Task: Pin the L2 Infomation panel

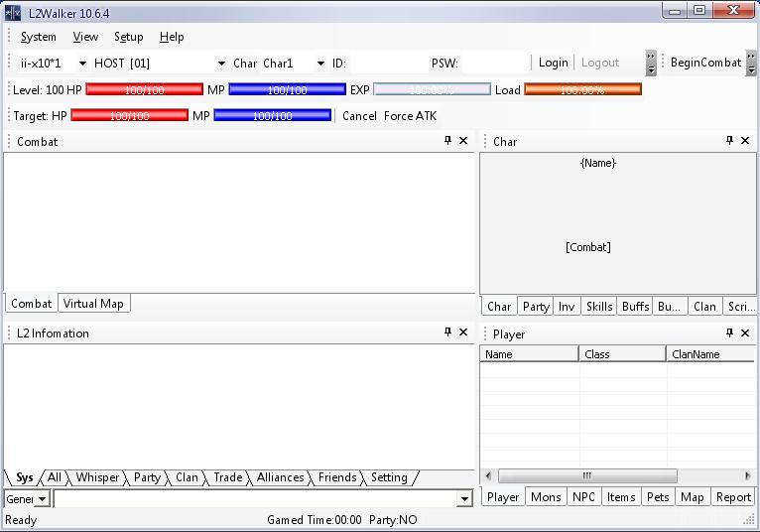Action: (x=447, y=332)
